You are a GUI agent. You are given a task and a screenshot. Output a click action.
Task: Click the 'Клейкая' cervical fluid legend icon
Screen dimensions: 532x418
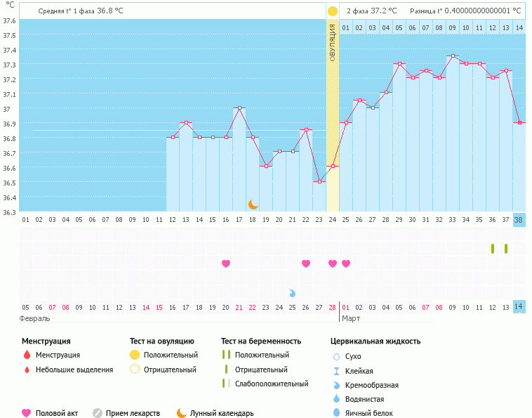(336, 370)
